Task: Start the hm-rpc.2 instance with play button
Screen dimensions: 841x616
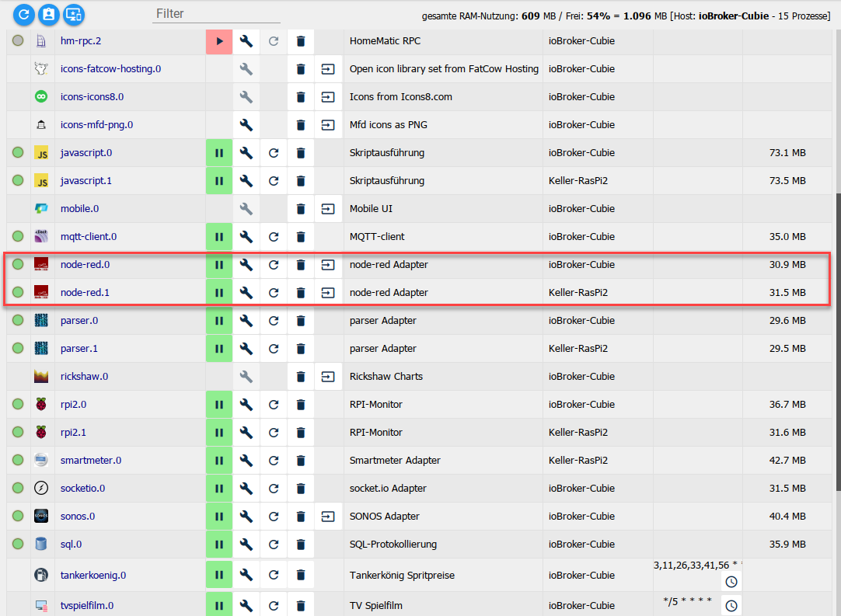Action: (219, 41)
